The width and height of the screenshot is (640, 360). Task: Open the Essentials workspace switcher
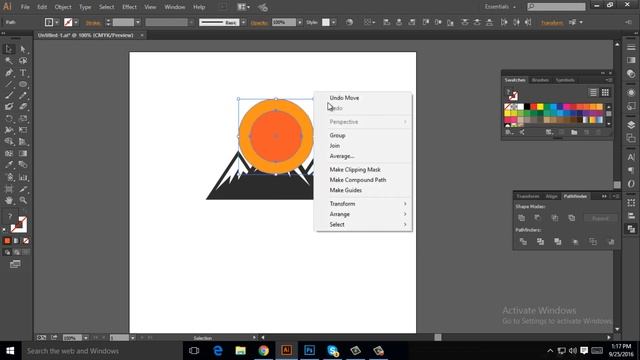tap(500, 7)
